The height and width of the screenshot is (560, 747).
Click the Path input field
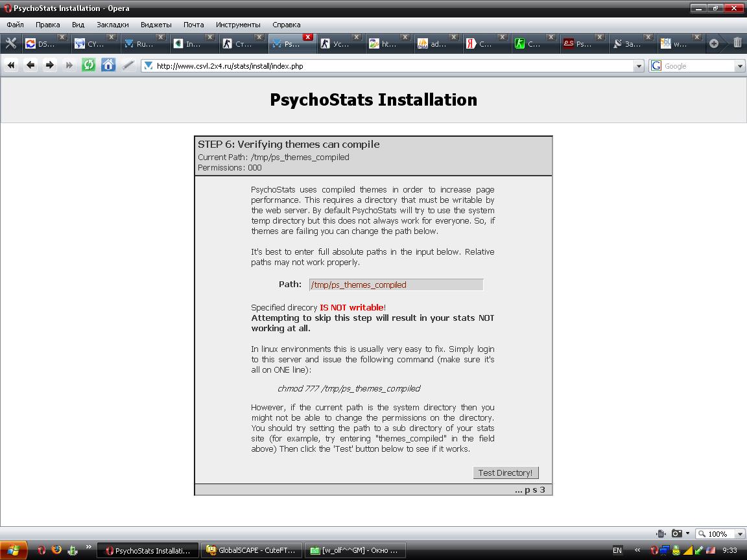click(396, 285)
